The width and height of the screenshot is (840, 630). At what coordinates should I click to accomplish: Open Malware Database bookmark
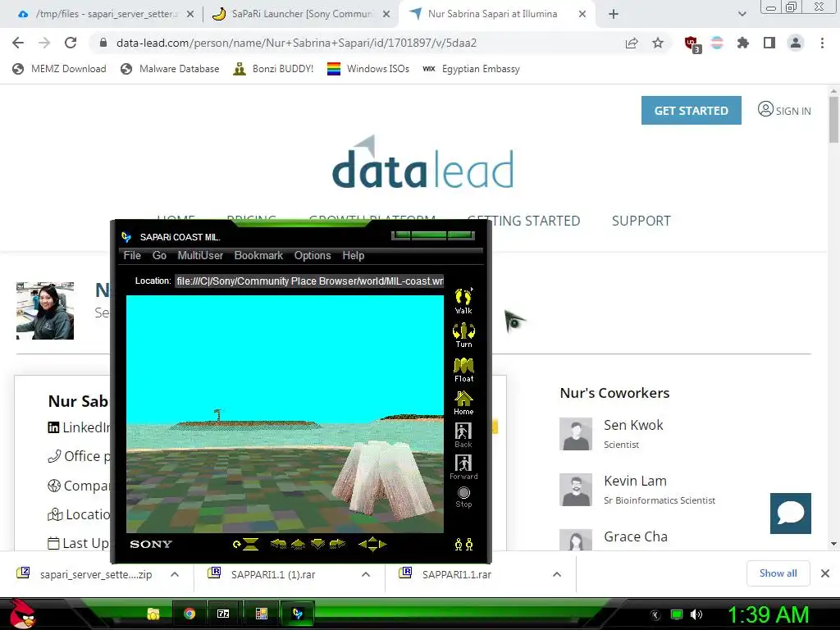170,69
